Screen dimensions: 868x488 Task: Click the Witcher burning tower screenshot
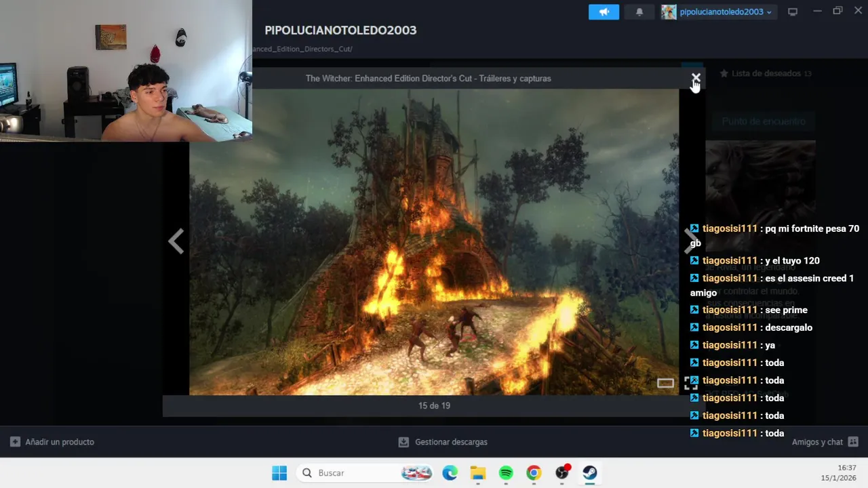[434, 242]
